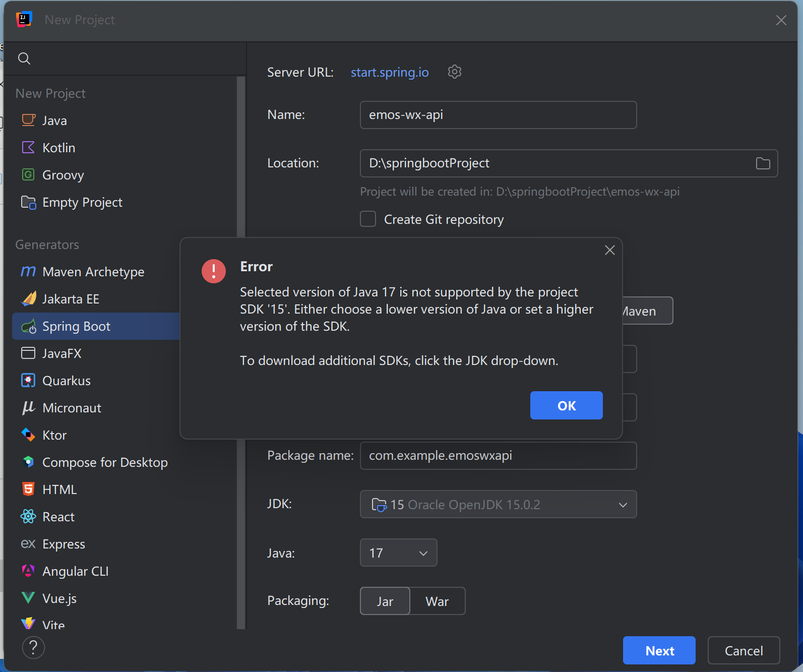Open Server URL settings gear

[x=455, y=72]
